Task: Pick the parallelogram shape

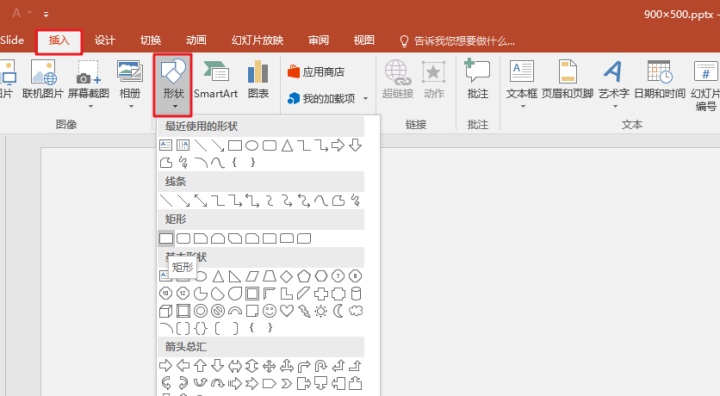Action: pos(252,276)
